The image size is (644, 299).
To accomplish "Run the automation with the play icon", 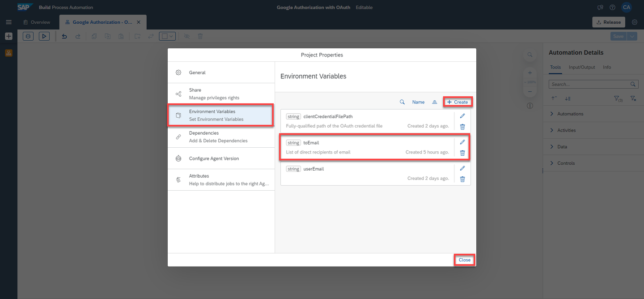I will coord(44,36).
